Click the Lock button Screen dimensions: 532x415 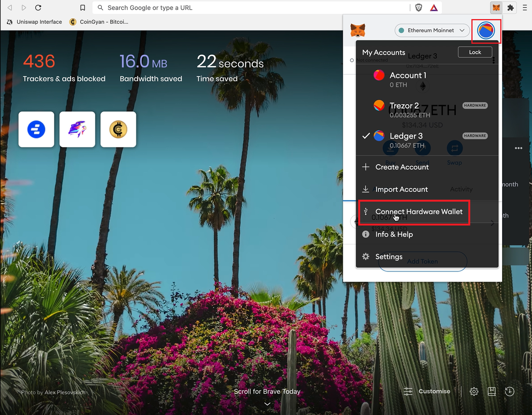point(475,52)
